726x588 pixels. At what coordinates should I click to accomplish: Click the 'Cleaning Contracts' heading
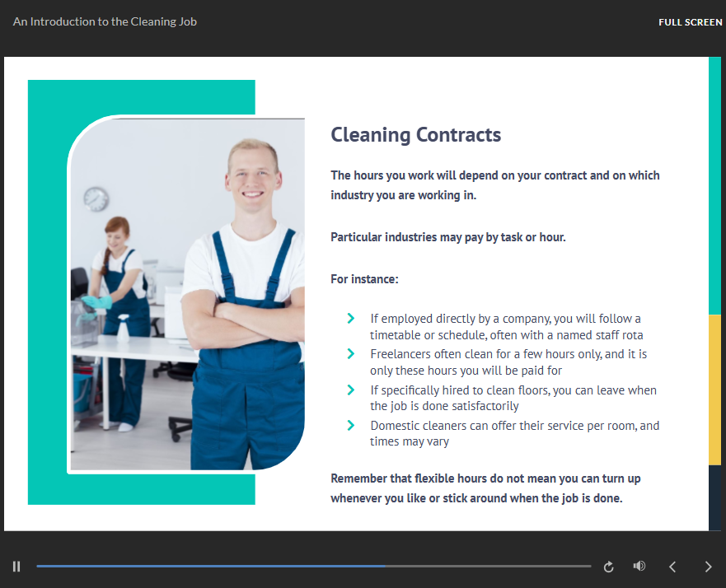pyautogui.click(x=415, y=135)
